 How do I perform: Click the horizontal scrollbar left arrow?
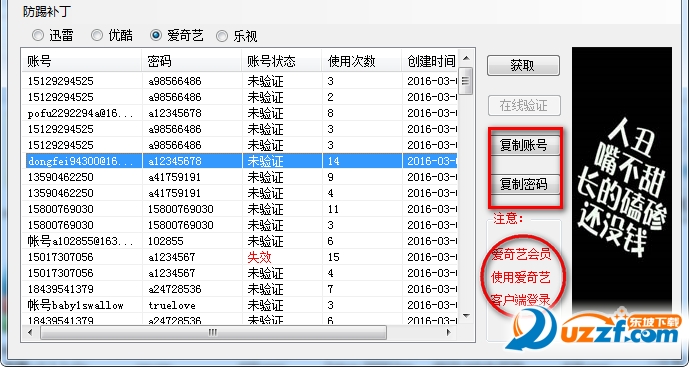pos(29,333)
